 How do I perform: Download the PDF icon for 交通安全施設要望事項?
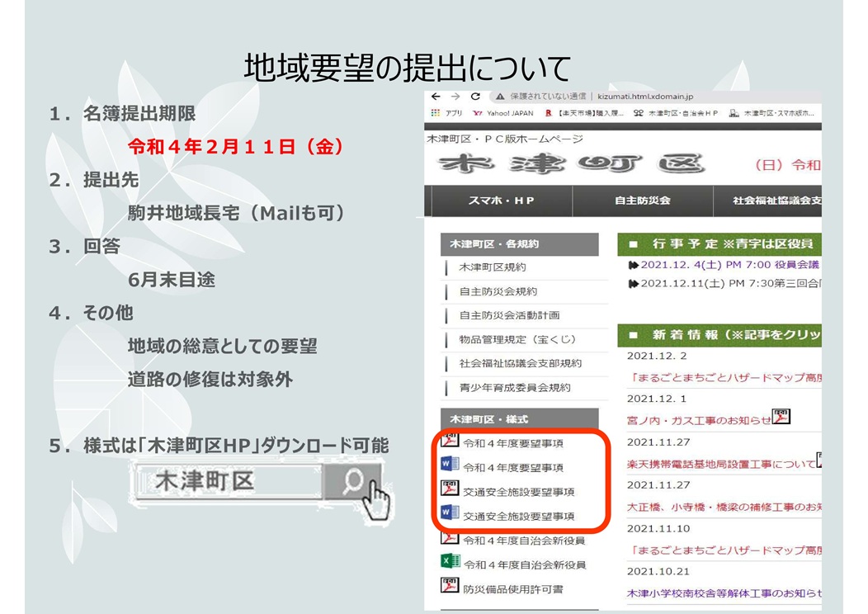[450, 489]
